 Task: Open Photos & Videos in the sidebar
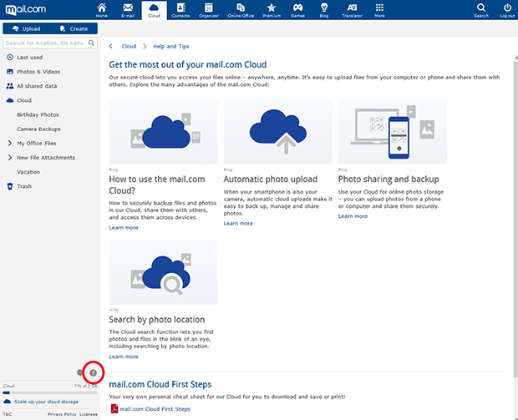pyautogui.click(x=38, y=72)
